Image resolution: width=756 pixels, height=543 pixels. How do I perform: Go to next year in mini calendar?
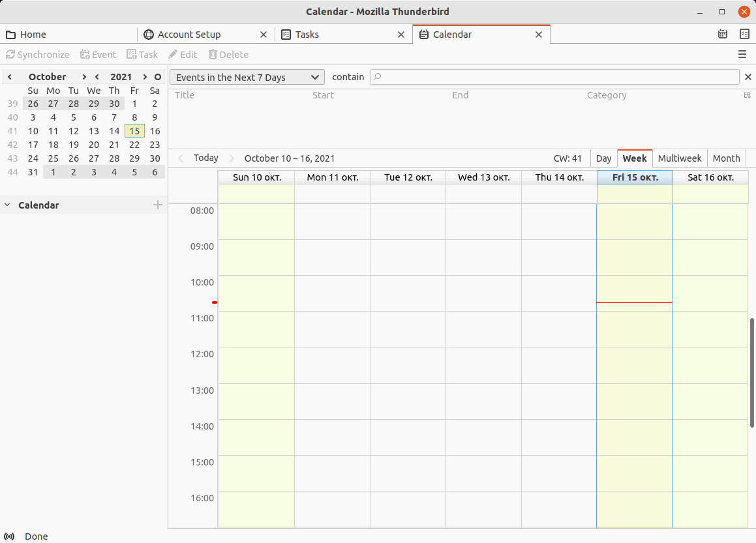[145, 77]
